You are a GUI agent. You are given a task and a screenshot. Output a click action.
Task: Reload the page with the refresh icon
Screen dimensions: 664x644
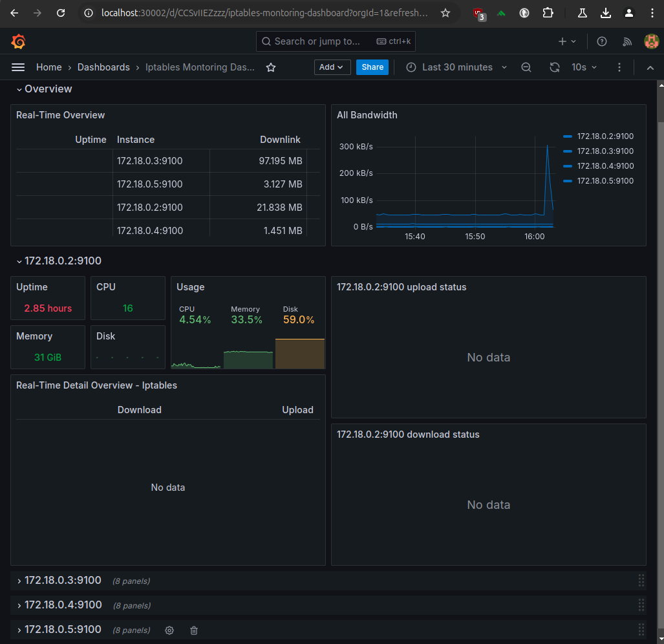pyautogui.click(x=61, y=13)
